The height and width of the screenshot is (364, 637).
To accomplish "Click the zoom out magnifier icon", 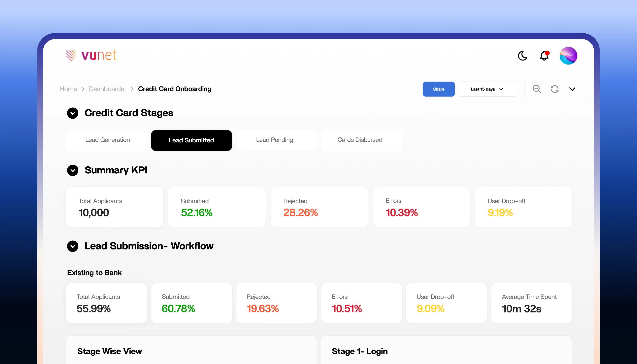I will click(537, 89).
